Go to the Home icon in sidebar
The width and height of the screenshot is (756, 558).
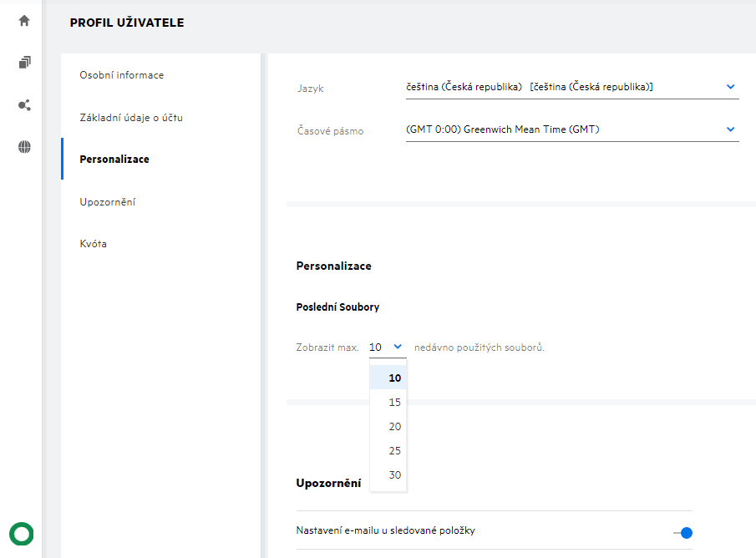pyautogui.click(x=24, y=21)
